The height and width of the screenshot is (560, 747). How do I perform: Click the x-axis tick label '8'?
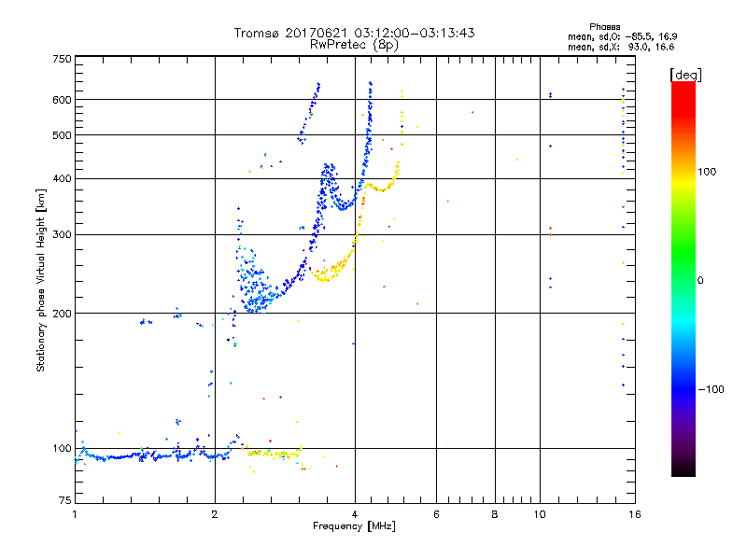(495, 514)
